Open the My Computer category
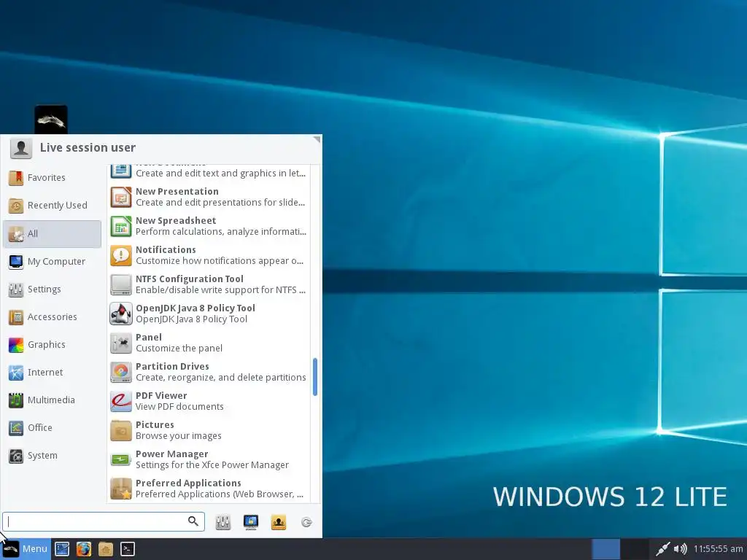The width and height of the screenshot is (747, 560). click(x=52, y=262)
